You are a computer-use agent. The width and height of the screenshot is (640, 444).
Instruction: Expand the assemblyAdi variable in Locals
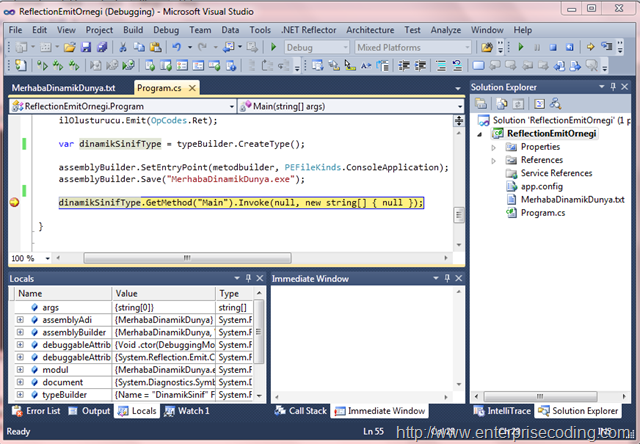[x=20, y=320]
